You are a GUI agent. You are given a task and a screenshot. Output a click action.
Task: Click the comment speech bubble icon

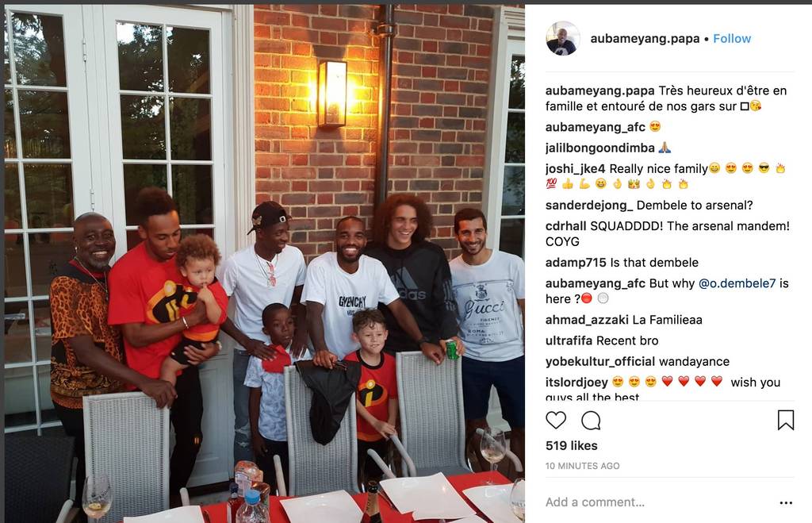click(591, 421)
